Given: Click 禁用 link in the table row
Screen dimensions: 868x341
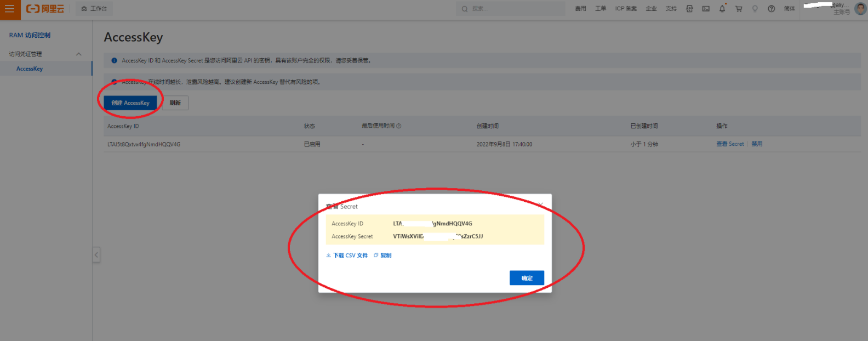Looking at the screenshot, I should (757, 144).
